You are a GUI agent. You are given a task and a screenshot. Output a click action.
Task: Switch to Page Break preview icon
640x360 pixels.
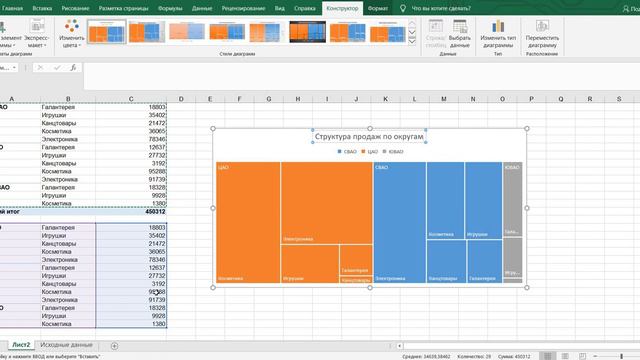(x=582, y=356)
